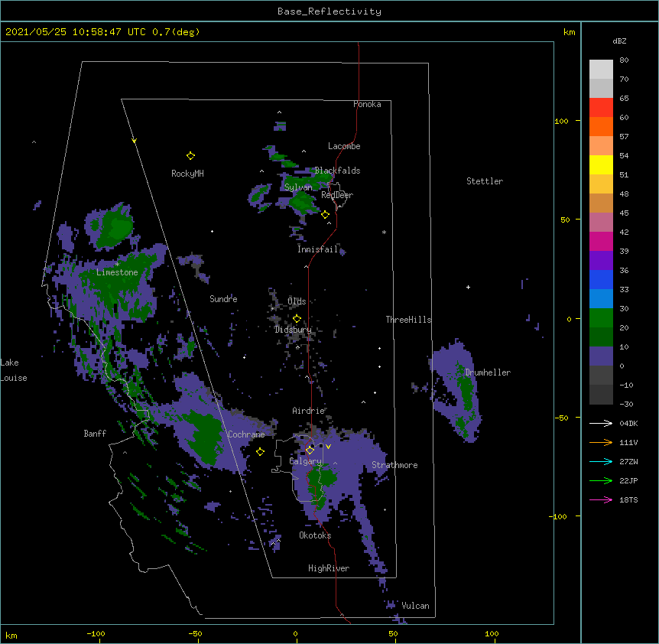659x644 pixels.
Task: Click the Strathmore city label
Action: pyautogui.click(x=394, y=465)
